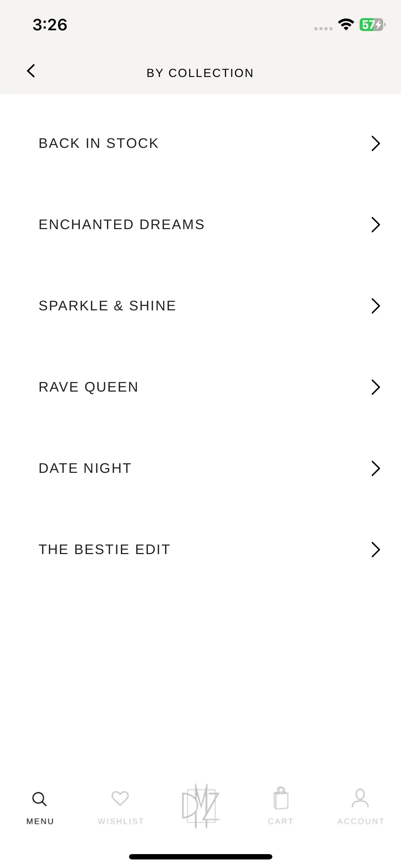Open The Bestie Edit collection
Screen dimensions: 401x868
click(200, 549)
